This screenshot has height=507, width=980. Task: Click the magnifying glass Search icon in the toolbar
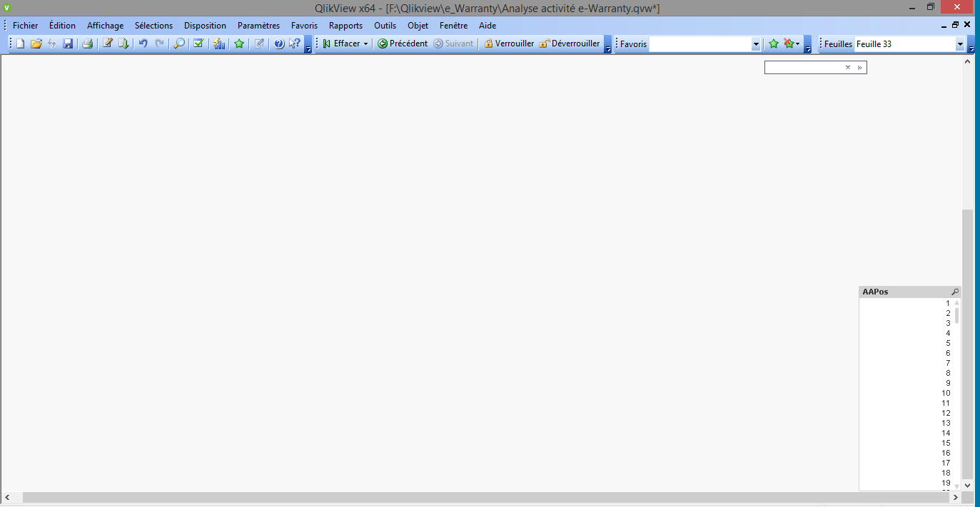[x=179, y=43]
